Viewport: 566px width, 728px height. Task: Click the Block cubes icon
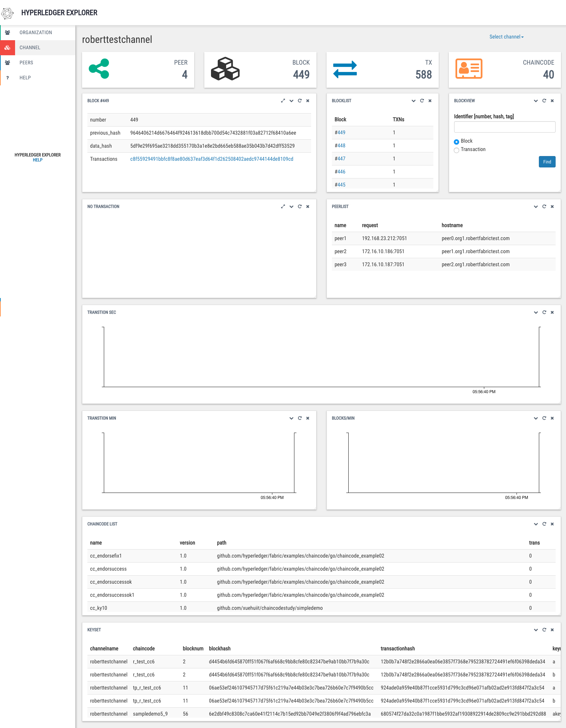[225, 69]
